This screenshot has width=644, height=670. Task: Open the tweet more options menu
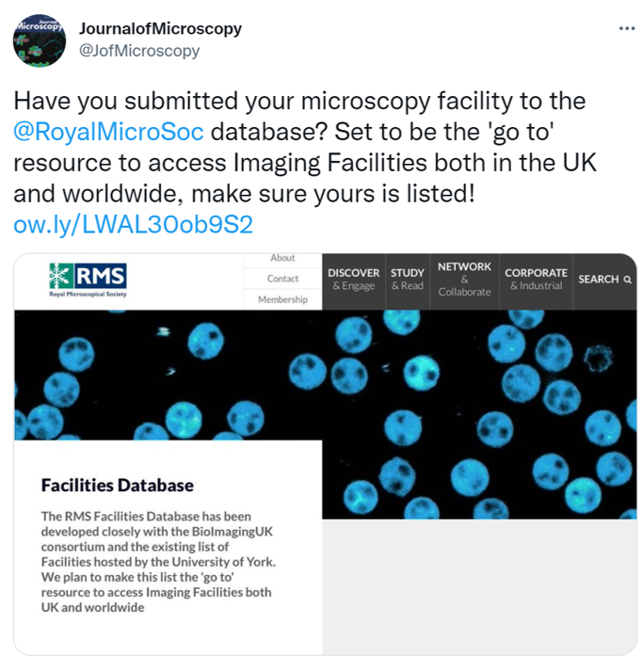(626, 27)
